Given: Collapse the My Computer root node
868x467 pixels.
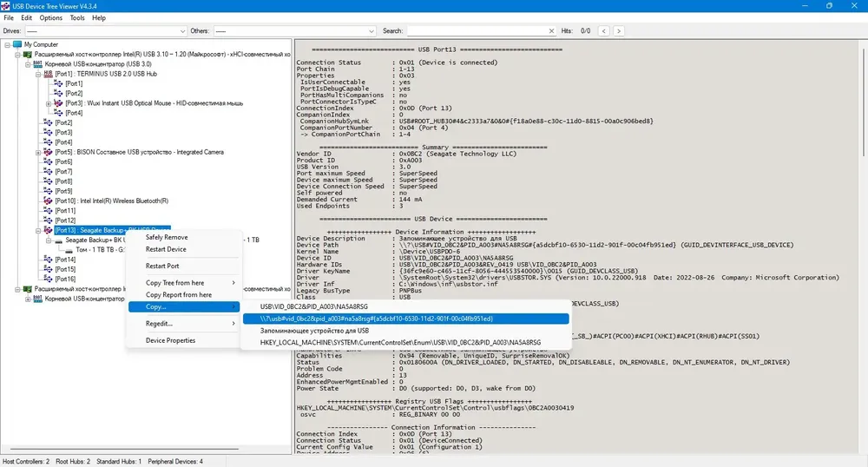Looking at the screenshot, I should (x=8, y=44).
